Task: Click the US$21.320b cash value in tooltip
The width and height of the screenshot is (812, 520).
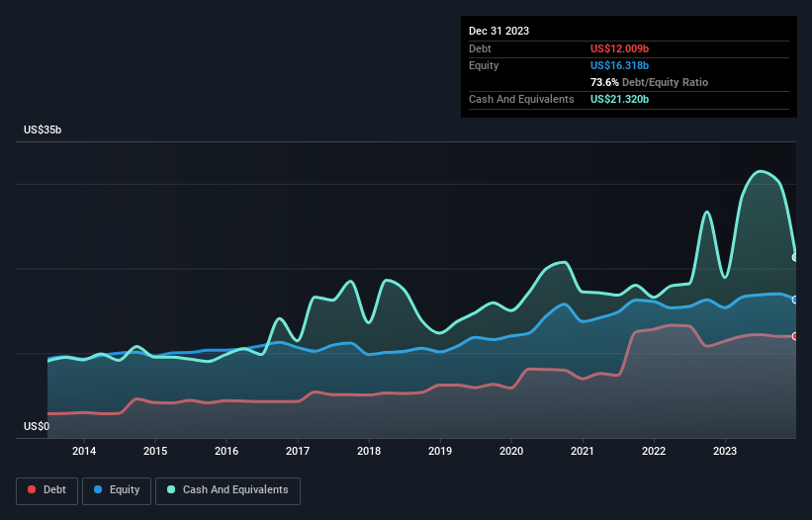Action: click(x=619, y=99)
